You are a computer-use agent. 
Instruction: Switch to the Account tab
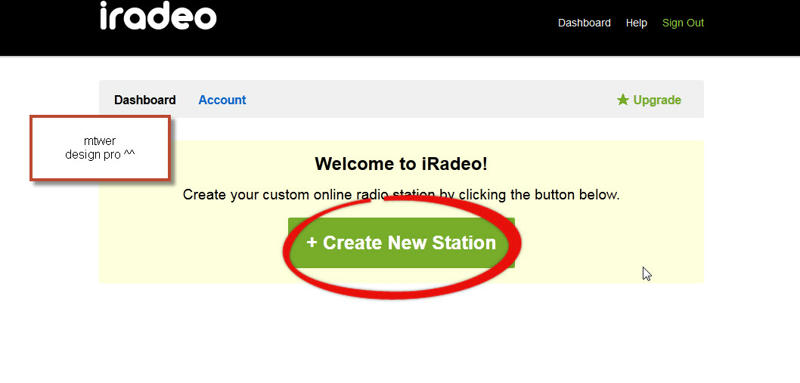coord(222,100)
